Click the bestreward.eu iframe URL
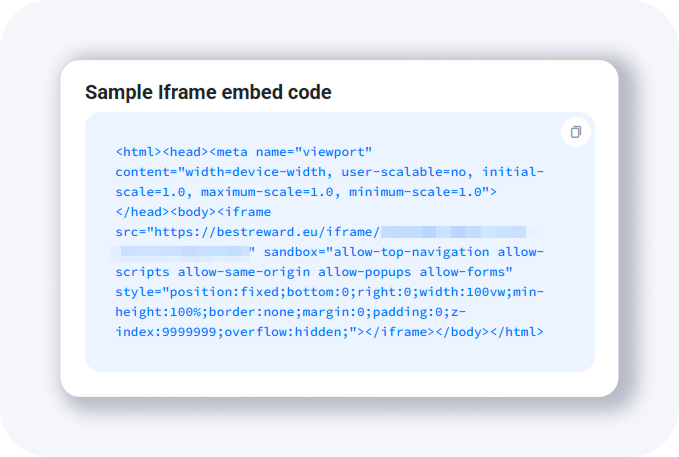 pyautogui.click(x=263, y=231)
